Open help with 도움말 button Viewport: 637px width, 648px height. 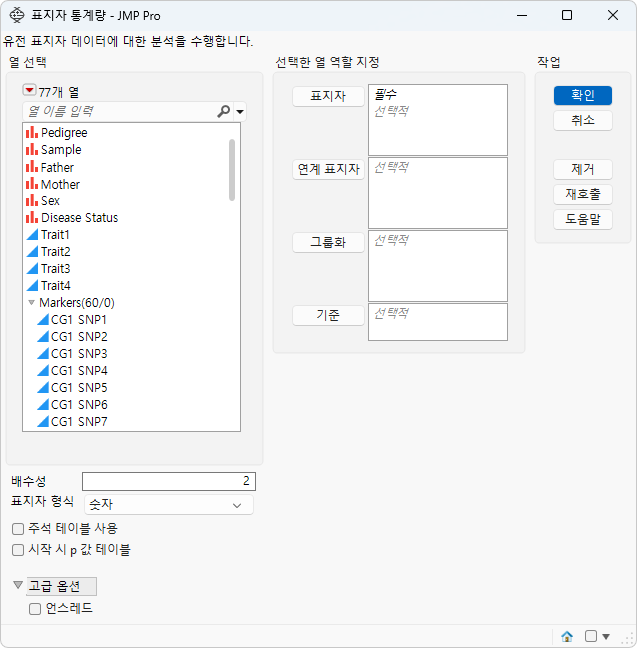[x=583, y=219]
